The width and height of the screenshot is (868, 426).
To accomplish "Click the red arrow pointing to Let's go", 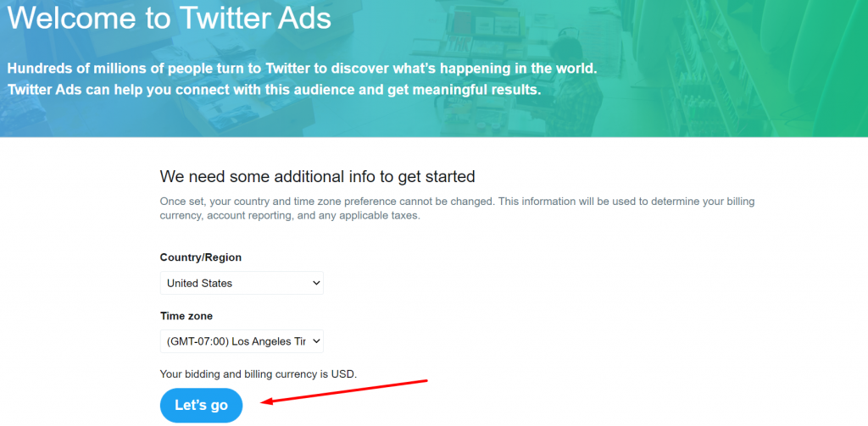I will tap(344, 391).
